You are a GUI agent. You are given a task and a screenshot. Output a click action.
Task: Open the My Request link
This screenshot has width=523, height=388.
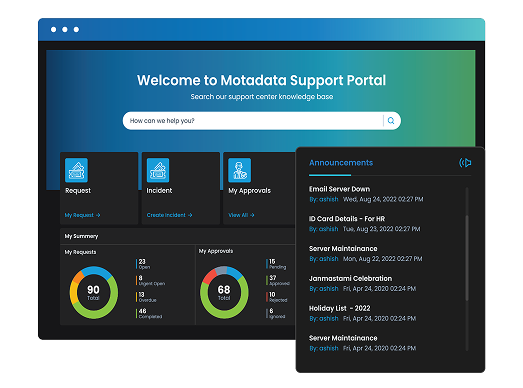tap(82, 215)
